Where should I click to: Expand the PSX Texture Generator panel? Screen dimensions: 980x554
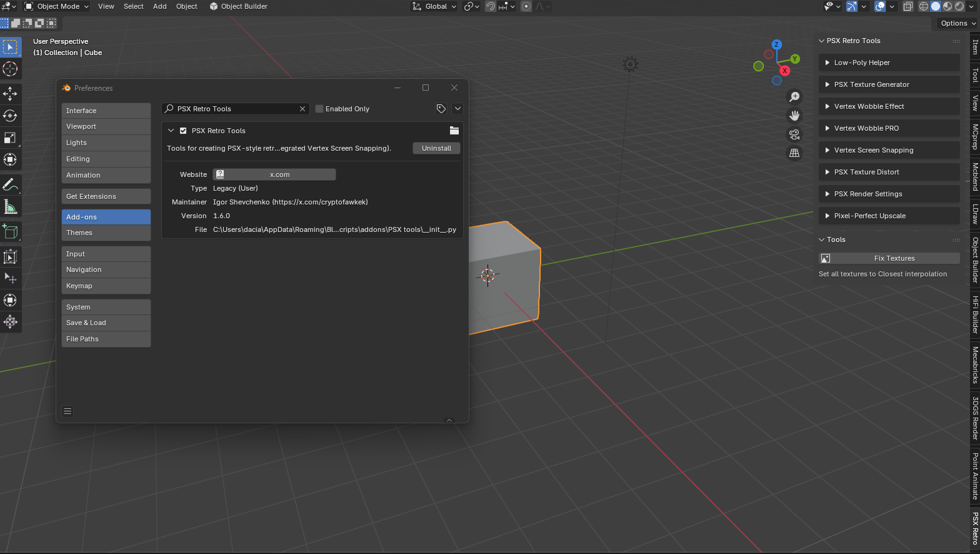pyautogui.click(x=889, y=84)
